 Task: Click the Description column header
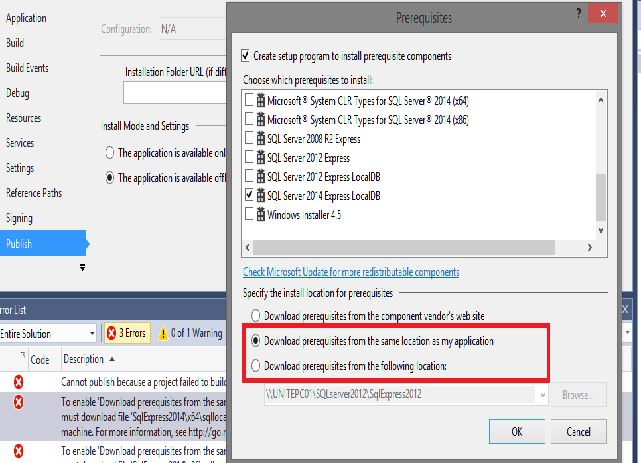click(x=144, y=360)
